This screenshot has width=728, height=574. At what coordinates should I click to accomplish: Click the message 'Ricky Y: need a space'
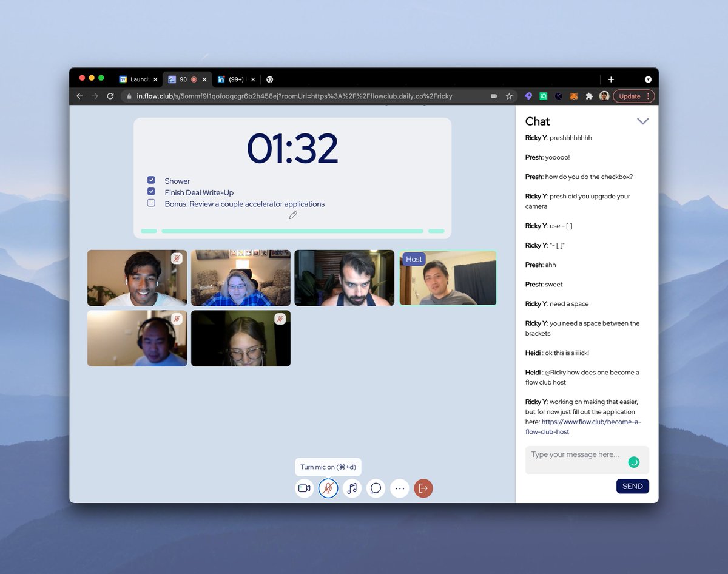pos(557,303)
